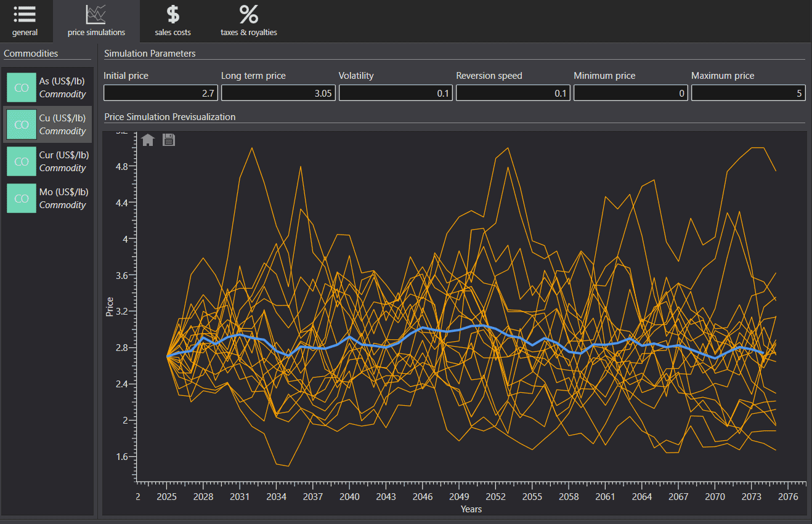
Task: Click the As commodity CO icon
Action: click(x=22, y=87)
